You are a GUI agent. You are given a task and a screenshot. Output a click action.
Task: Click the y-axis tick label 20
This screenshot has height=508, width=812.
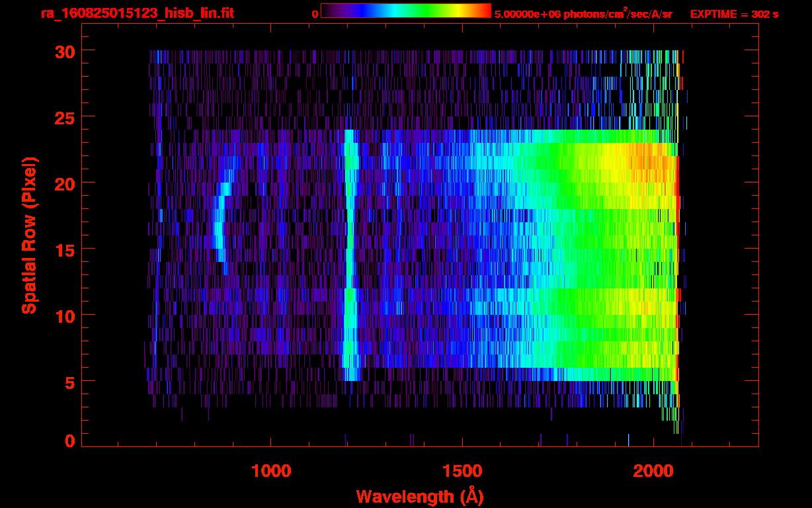pyautogui.click(x=64, y=183)
